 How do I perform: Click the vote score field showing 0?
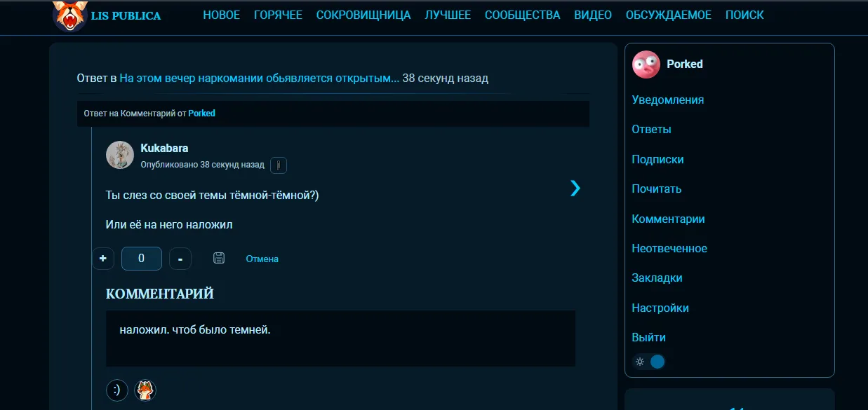pyautogui.click(x=142, y=259)
